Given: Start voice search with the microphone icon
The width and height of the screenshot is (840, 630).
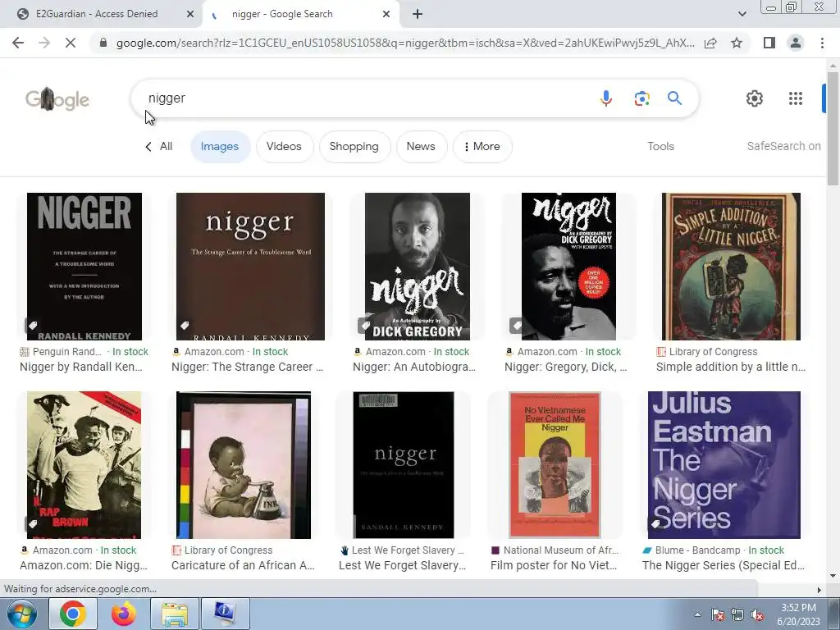Looking at the screenshot, I should click(x=606, y=98).
